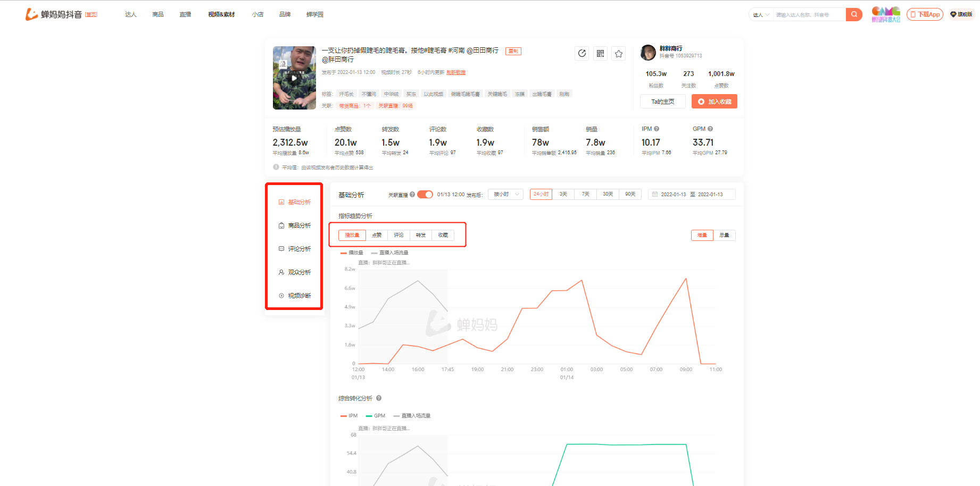Viewport: 980px width, 486px height.
Task: Click the 中华绒 tag
Action: (x=391, y=94)
